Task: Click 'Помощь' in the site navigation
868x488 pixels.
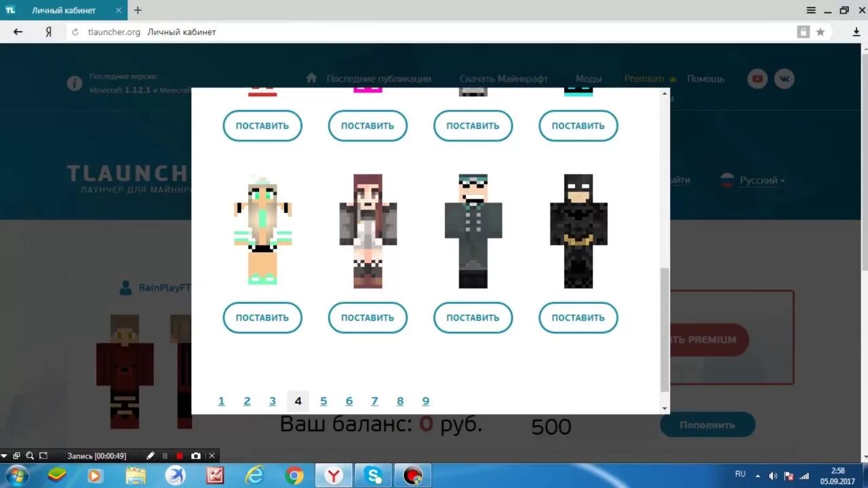Action: tap(705, 79)
